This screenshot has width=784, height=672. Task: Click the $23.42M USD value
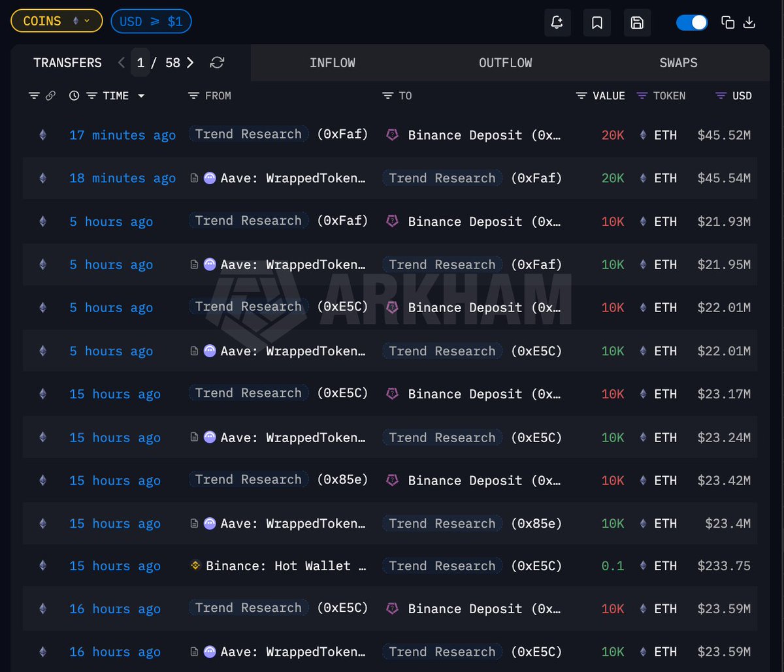[724, 481]
